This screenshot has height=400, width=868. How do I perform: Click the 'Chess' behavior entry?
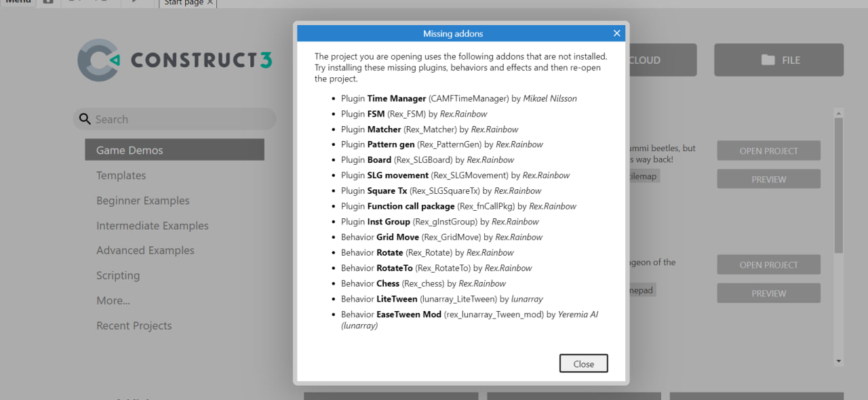click(x=424, y=283)
